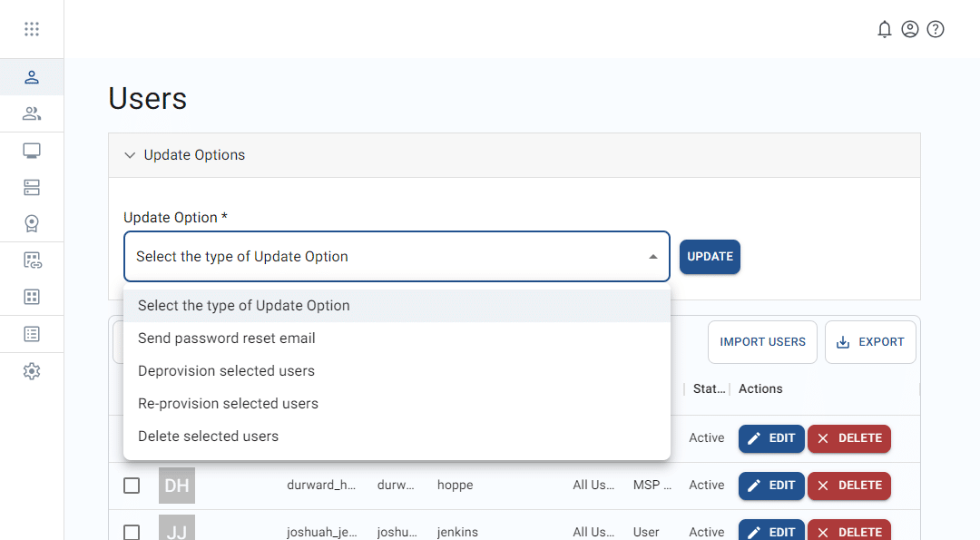Open the user groups sidebar icon
Image resolution: width=980 pixels, height=540 pixels.
[x=32, y=113]
